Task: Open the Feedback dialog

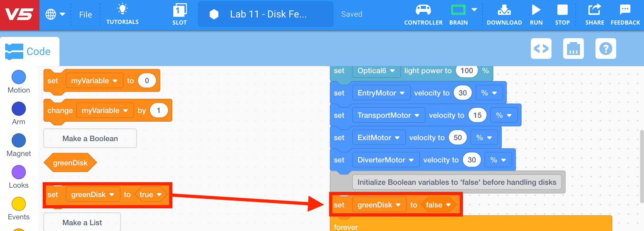Action: (x=625, y=14)
